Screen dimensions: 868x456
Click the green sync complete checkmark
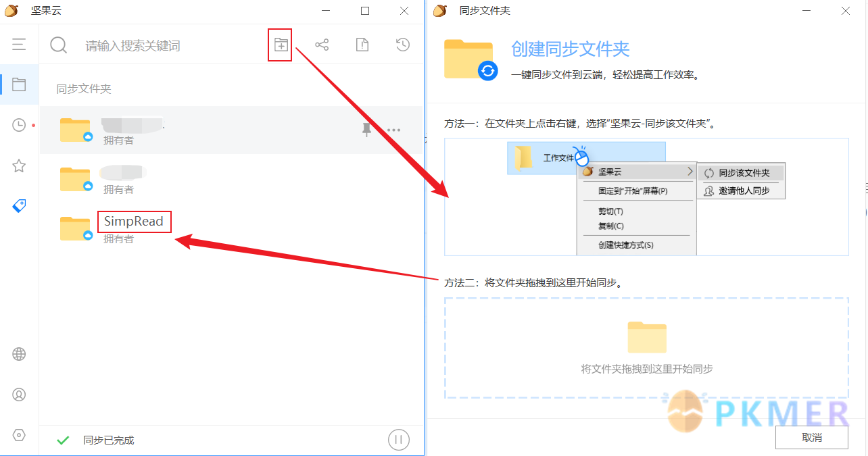pyautogui.click(x=63, y=440)
